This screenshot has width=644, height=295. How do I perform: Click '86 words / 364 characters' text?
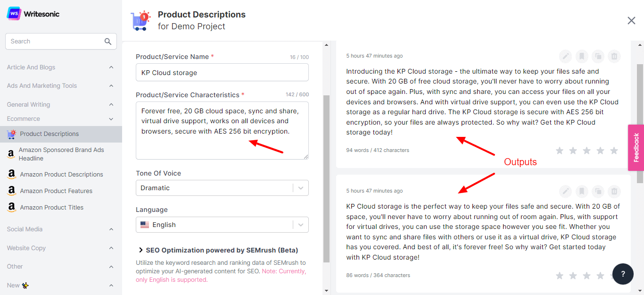click(378, 276)
